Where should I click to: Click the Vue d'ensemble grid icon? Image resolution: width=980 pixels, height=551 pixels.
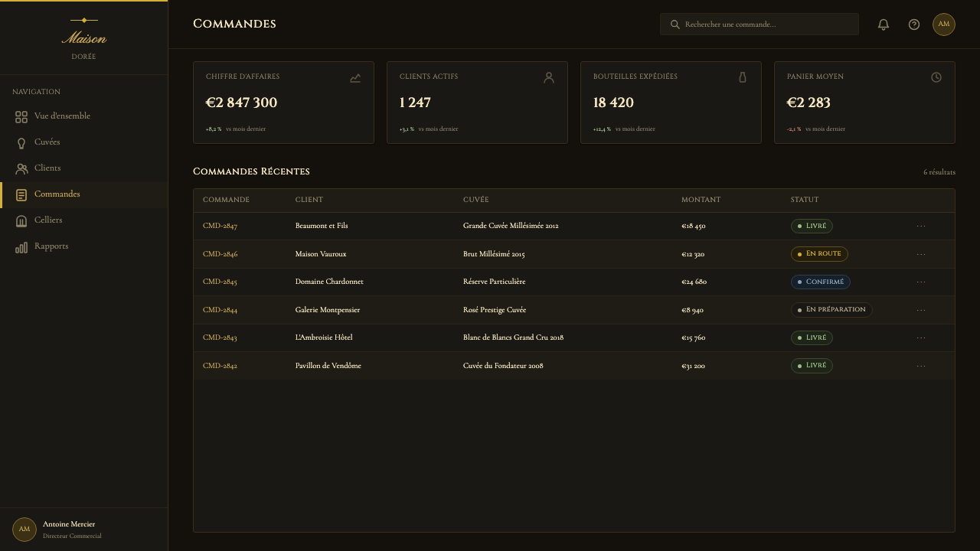coord(21,117)
